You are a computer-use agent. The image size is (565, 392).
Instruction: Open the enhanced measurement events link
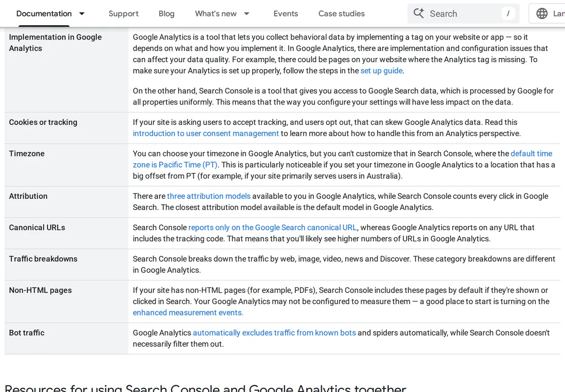[188, 313]
